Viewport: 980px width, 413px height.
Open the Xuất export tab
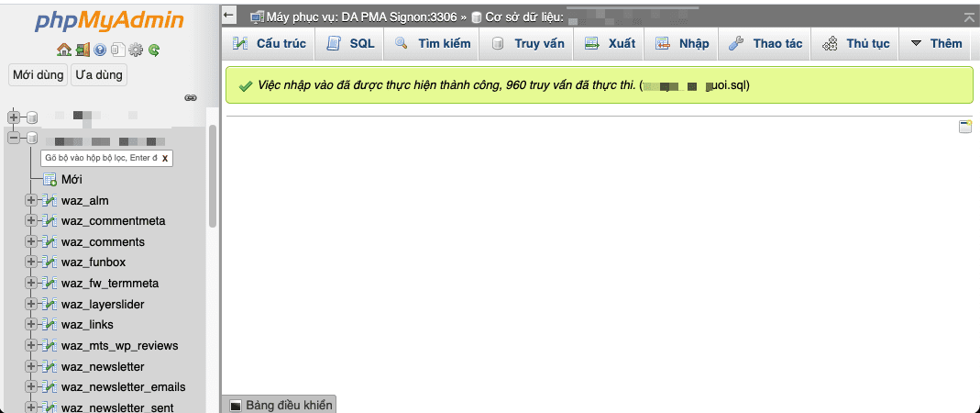[611, 43]
